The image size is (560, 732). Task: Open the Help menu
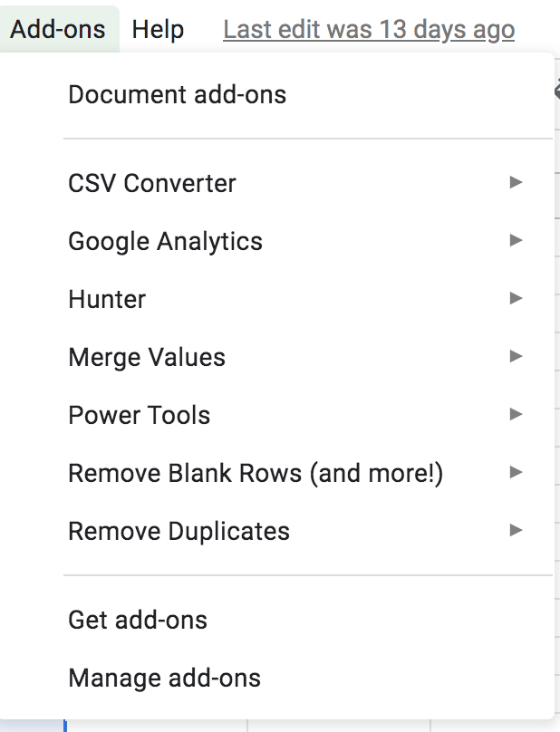[158, 30]
